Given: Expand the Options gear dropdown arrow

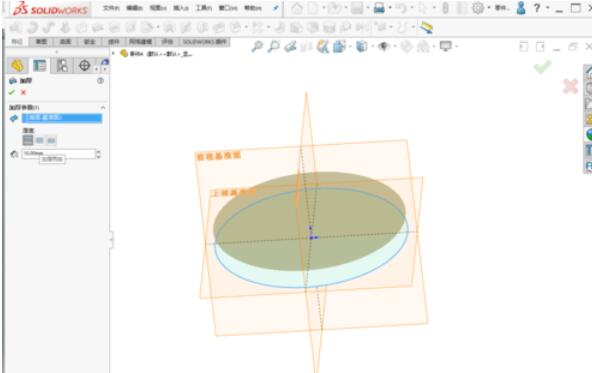Looking at the screenshot, I should 489,8.
